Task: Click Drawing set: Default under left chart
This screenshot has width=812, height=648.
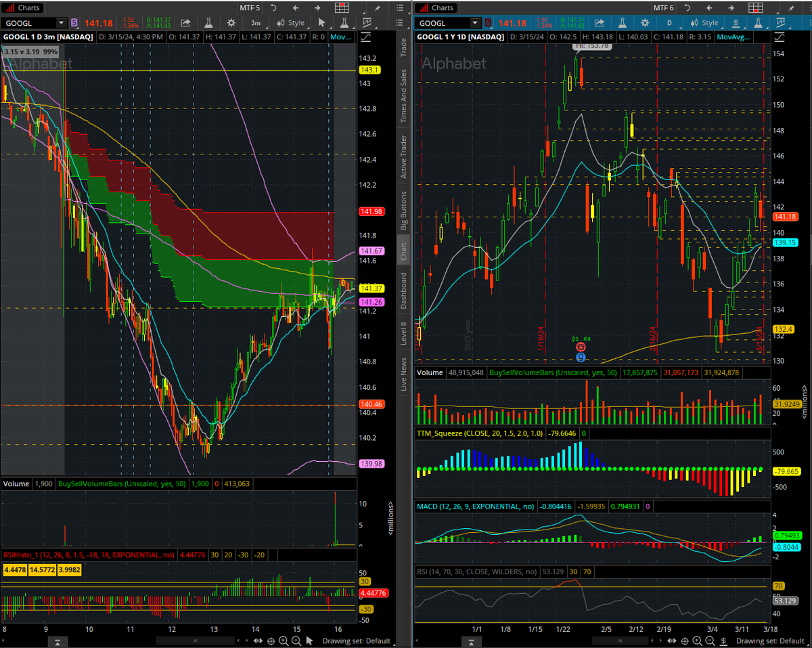Action: [x=357, y=641]
